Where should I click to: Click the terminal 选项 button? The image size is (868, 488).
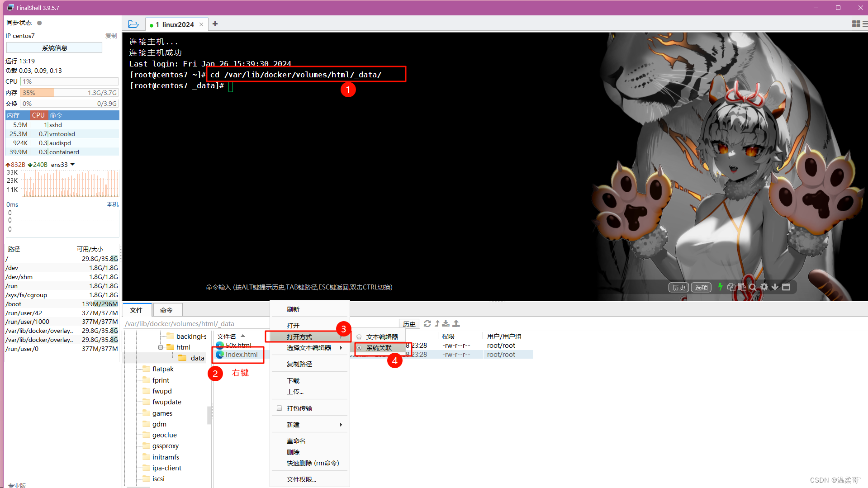[702, 287]
